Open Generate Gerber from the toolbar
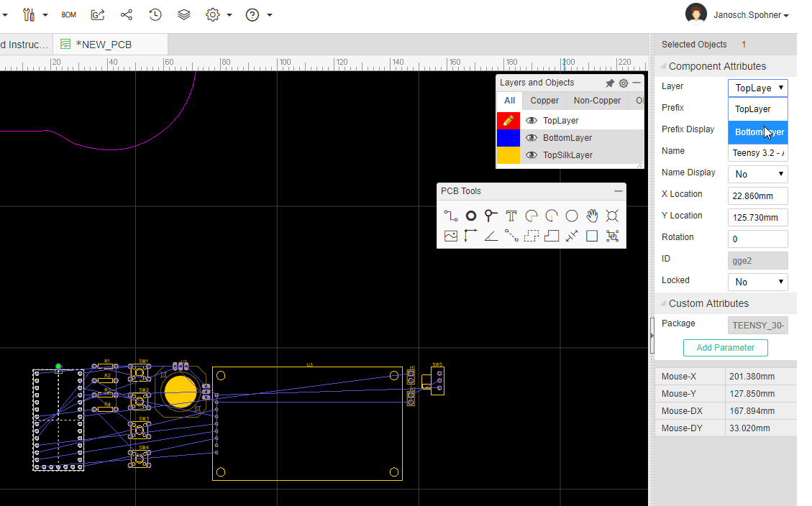Image resolution: width=812 pixels, height=506 pixels. (x=99, y=14)
